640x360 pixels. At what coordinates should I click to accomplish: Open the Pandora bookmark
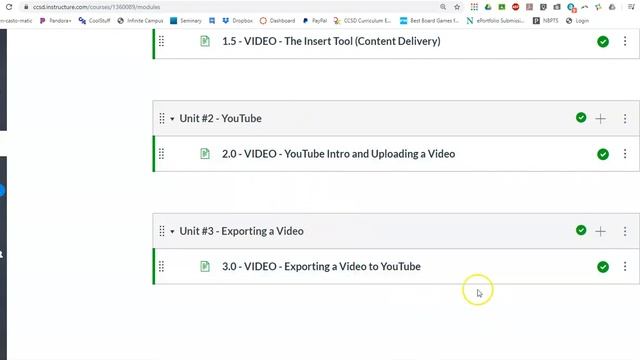(55, 20)
